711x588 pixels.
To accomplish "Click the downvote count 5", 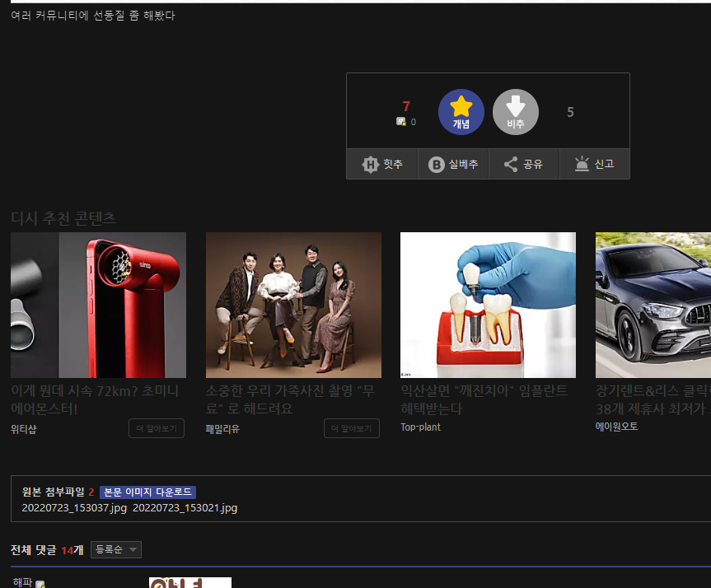I will coord(570,112).
